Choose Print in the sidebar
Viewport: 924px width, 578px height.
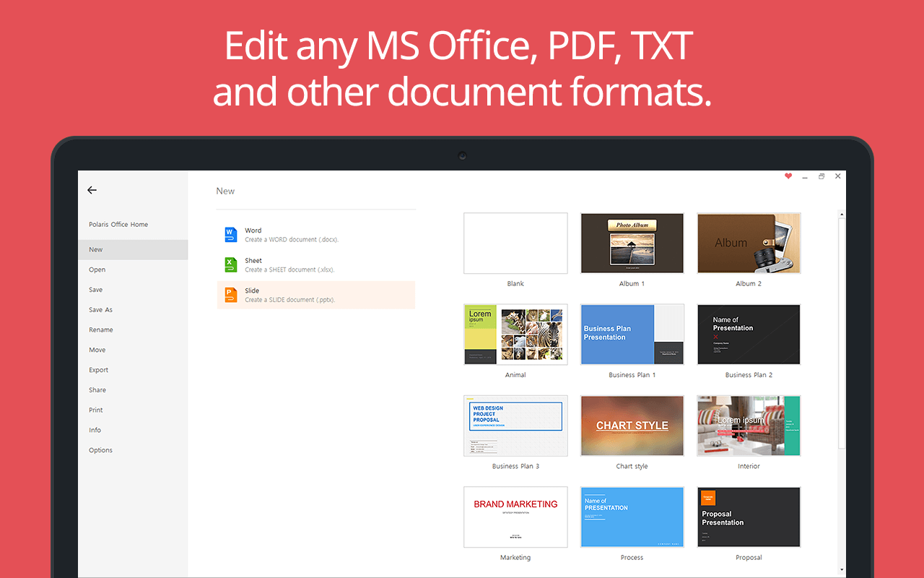pyautogui.click(x=133, y=410)
